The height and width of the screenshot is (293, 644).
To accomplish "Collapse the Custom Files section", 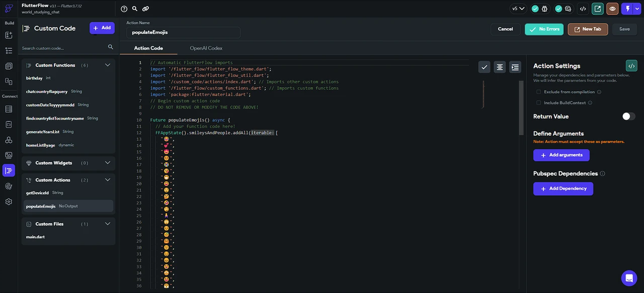I will [108, 224].
